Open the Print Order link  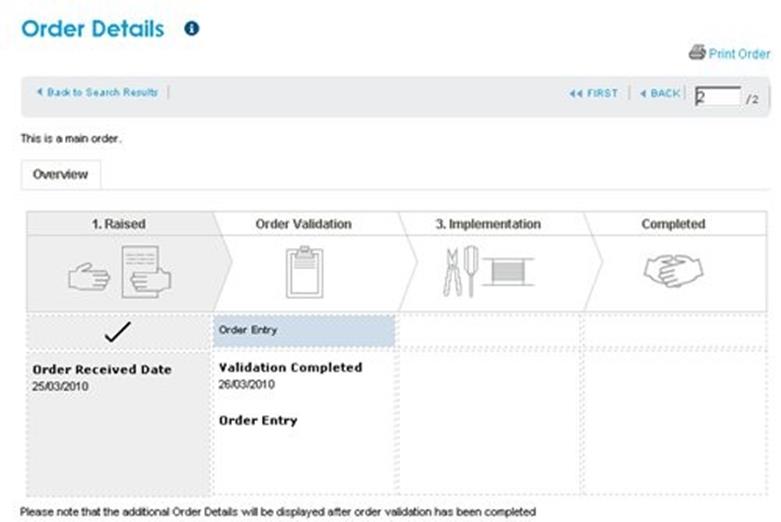tap(739, 54)
